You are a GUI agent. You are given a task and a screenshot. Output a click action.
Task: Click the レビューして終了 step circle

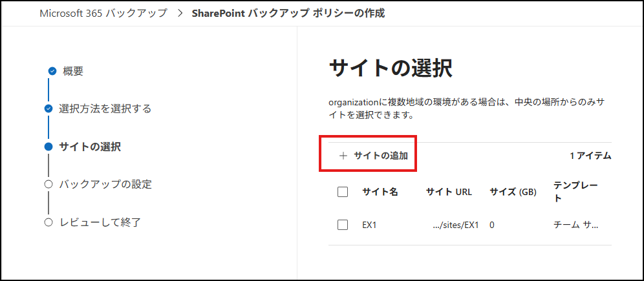(48, 222)
